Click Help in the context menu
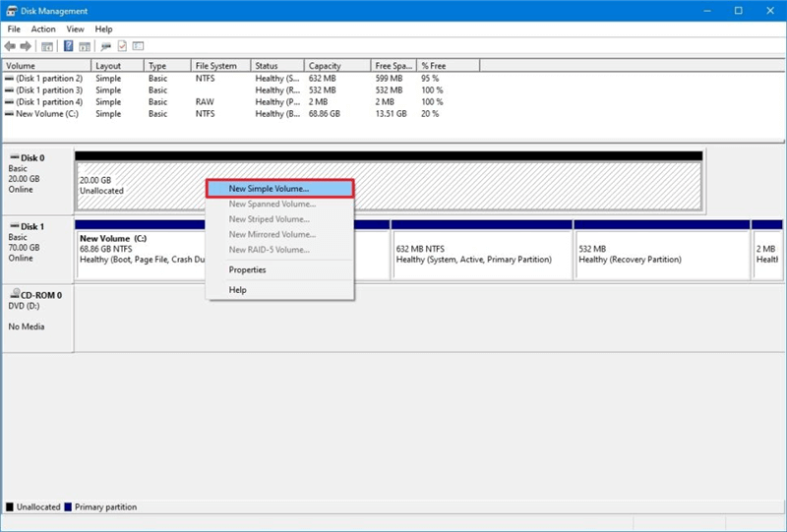787x532 pixels. tap(238, 290)
